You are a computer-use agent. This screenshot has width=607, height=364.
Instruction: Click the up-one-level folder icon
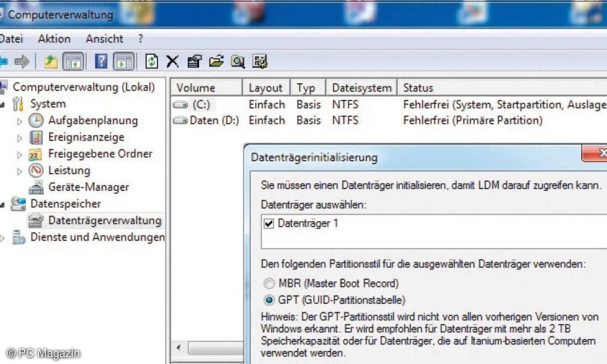[51, 62]
